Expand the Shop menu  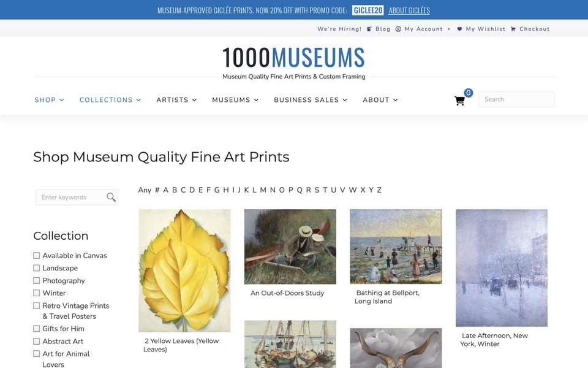[x=49, y=100]
